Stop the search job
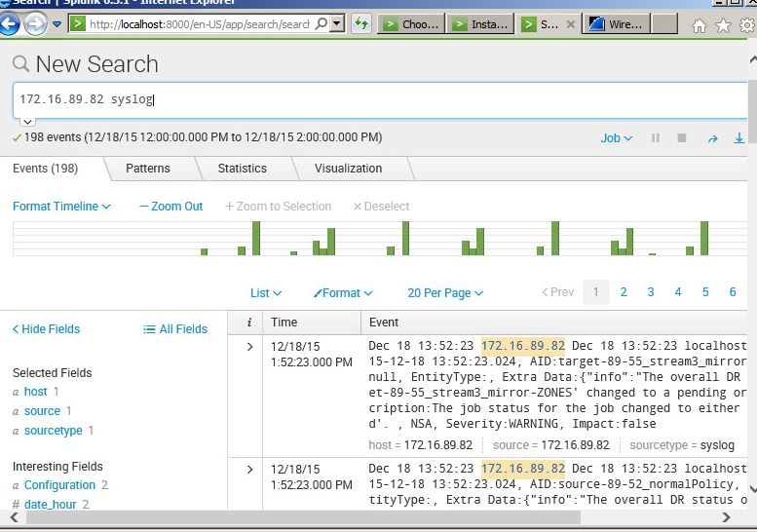The height and width of the screenshot is (532, 757). pos(682,138)
